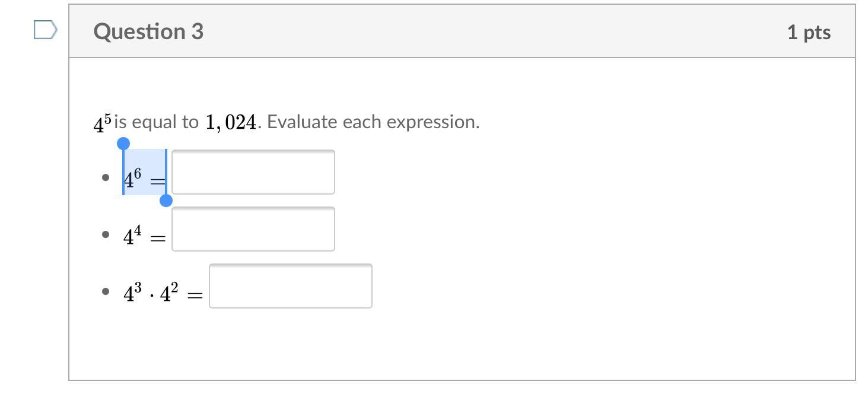Click the 4^5 expression in the prompt
The height and width of the screenshot is (410, 868).
[102, 123]
